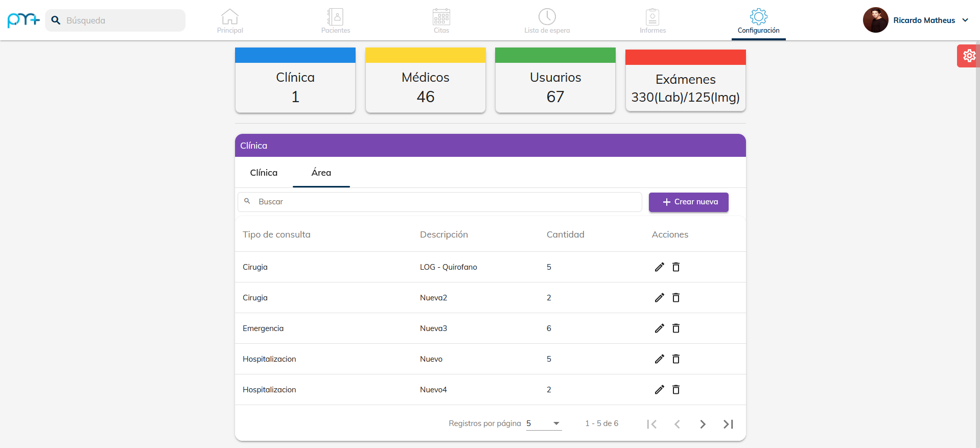Image resolution: width=980 pixels, height=448 pixels.
Task: Edit the Nuevo Hospitalizacion row
Action: click(660, 359)
